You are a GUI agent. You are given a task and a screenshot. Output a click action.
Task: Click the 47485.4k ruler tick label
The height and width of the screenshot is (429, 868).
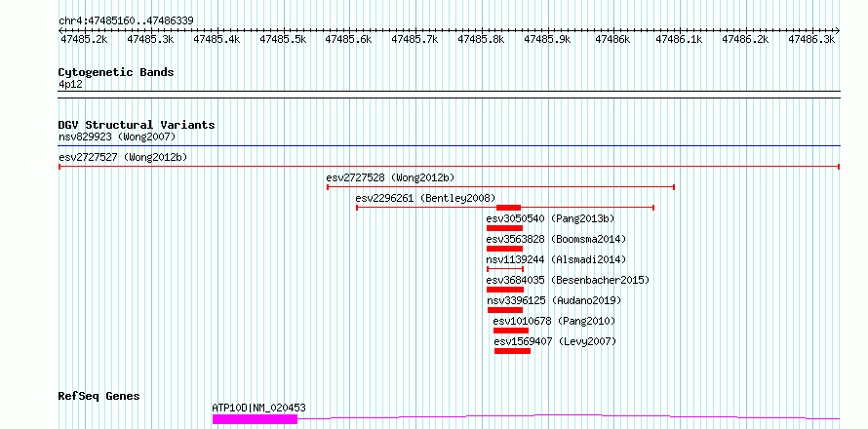217,39
